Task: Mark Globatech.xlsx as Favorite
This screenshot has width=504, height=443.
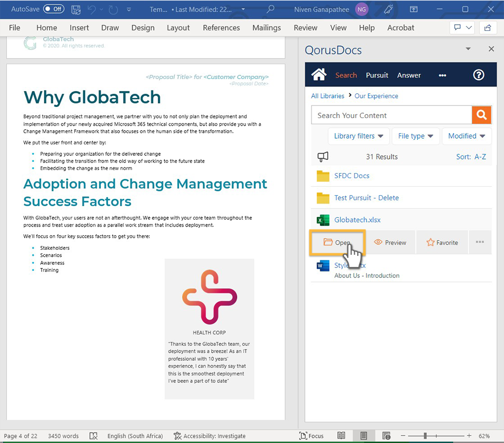Action: pyautogui.click(x=442, y=243)
